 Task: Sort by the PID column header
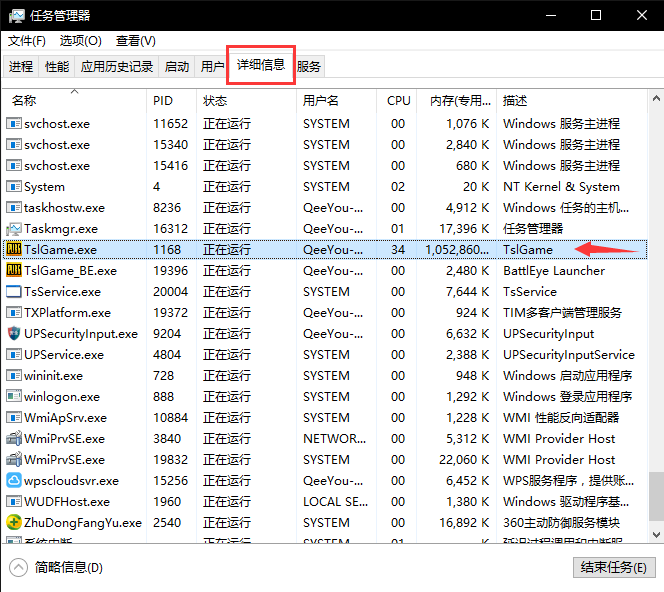click(172, 100)
